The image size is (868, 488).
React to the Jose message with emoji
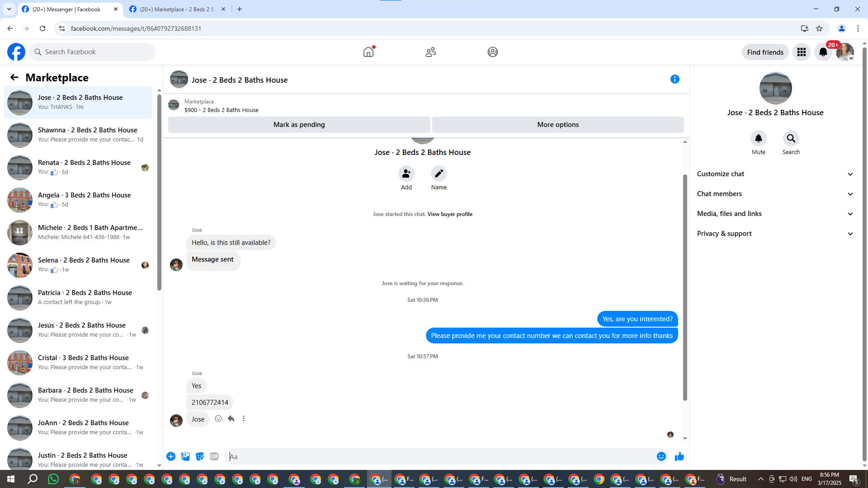(x=218, y=418)
